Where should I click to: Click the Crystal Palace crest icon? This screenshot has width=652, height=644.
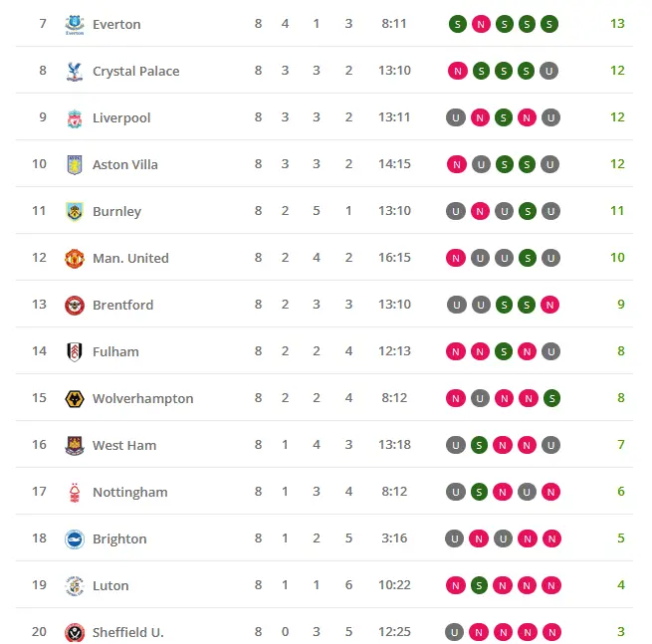click(75, 71)
